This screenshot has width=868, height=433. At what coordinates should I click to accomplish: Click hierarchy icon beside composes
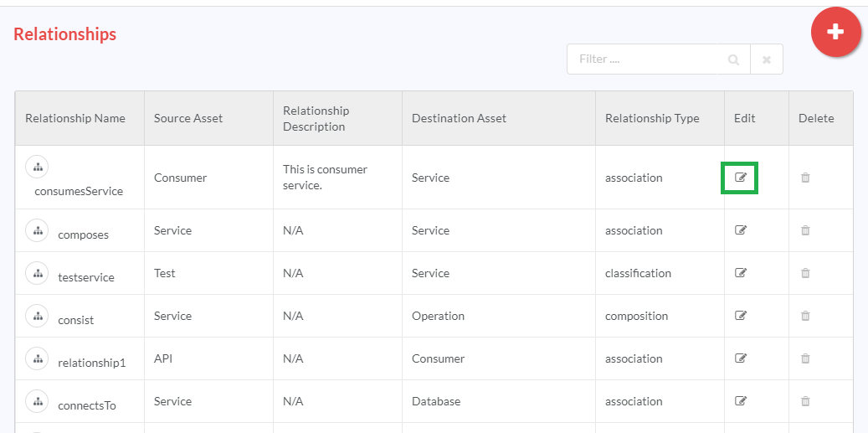pyautogui.click(x=37, y=230)
